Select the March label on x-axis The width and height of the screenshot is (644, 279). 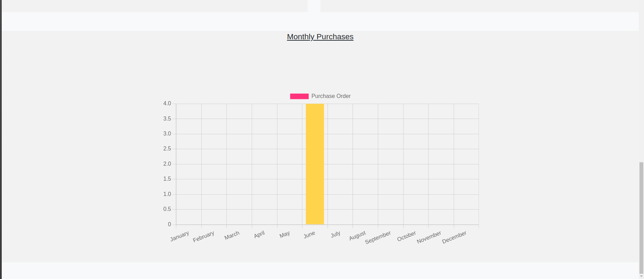232,236
